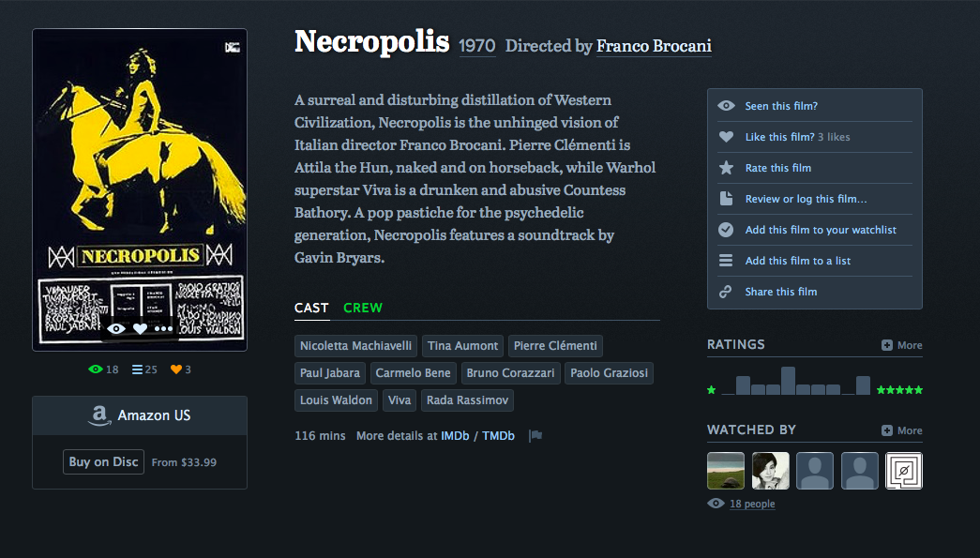Click the tallest bar in ratings histogram

click(x=788, y=381)
